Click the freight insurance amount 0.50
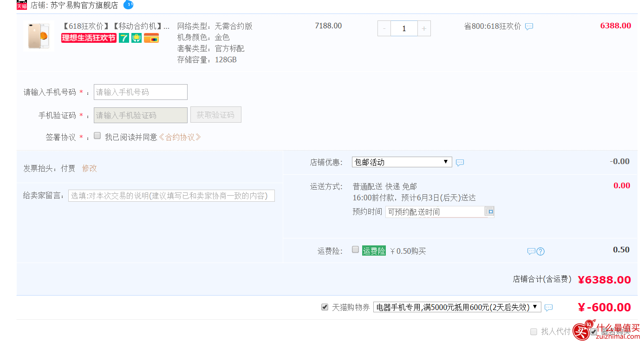 tap(621, 250)
